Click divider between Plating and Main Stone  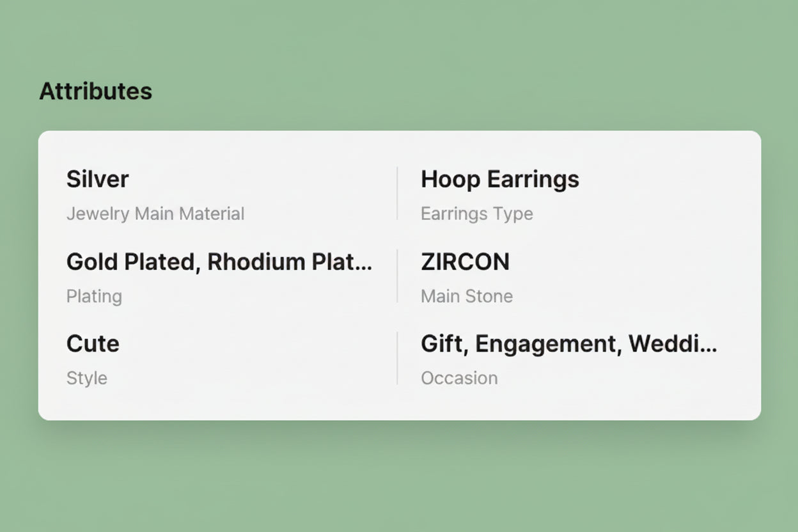[397, 276]
